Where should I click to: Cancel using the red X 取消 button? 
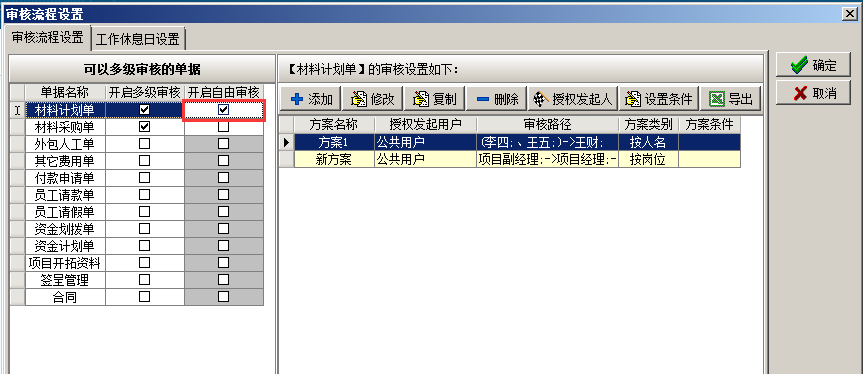813,93
